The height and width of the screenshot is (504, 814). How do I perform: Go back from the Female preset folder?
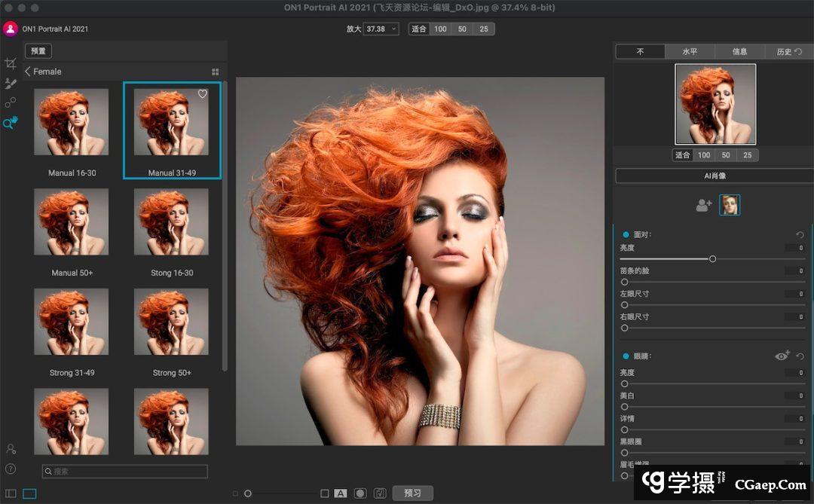(x=28, y=72)
